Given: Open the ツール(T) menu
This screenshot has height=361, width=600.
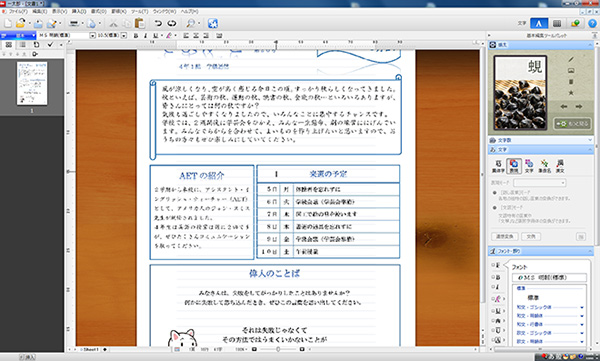Looking at the screenshot, I should point(140,11).
